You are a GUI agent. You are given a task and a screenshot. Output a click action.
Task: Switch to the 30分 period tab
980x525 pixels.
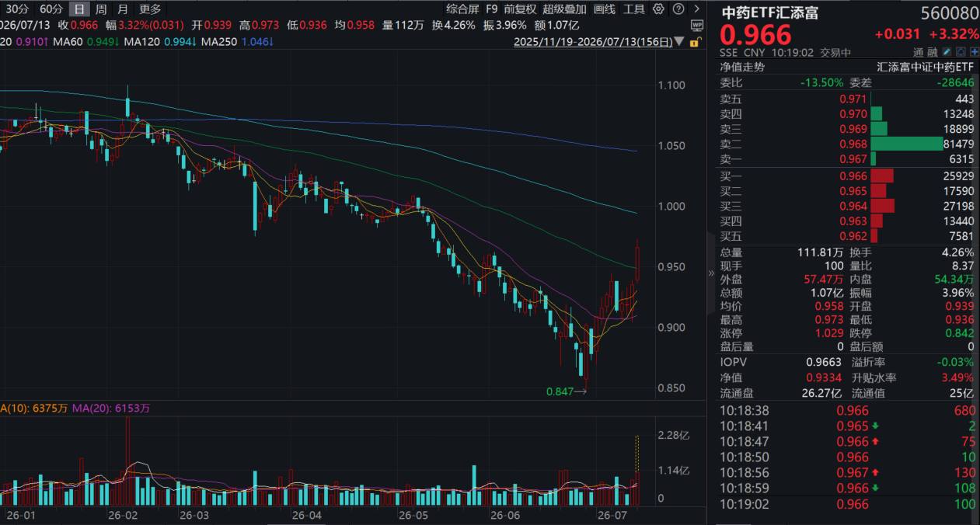[x=17, y=9]
